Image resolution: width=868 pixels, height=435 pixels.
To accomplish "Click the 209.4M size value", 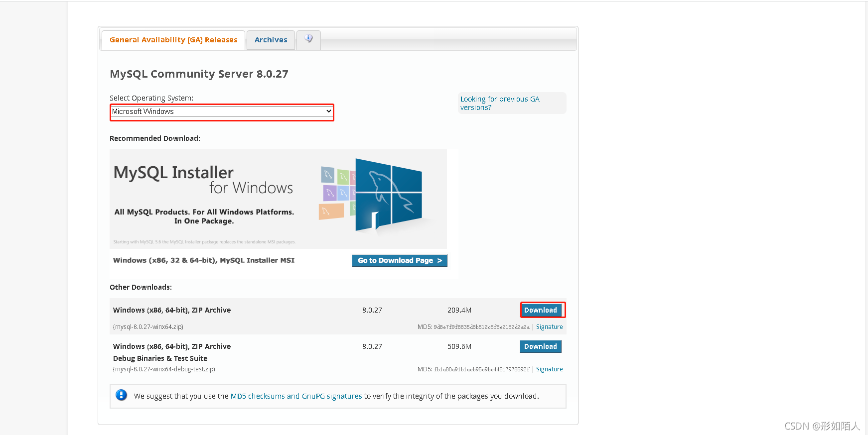I will point(459,310).
